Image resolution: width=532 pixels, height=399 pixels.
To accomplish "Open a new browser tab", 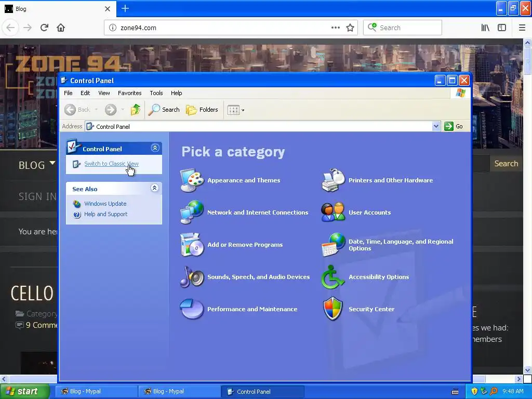I will click(x=125, y=8).
